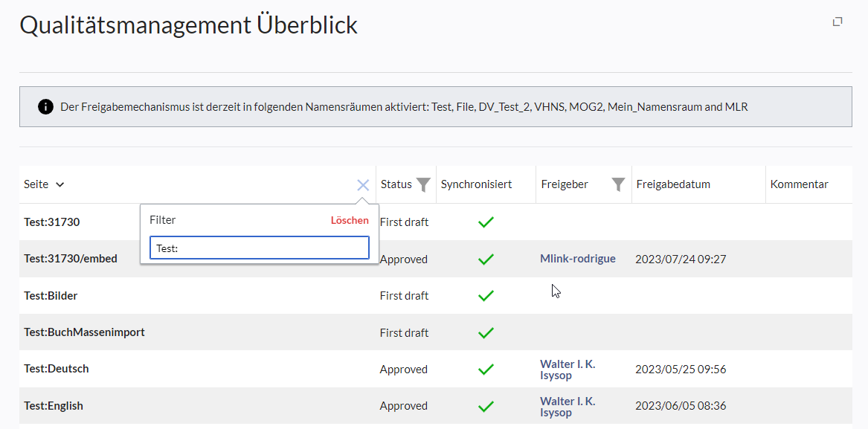Screen dimensions: 868x429
Task: Click the Kommentar column header
Action: coord(799,184)
